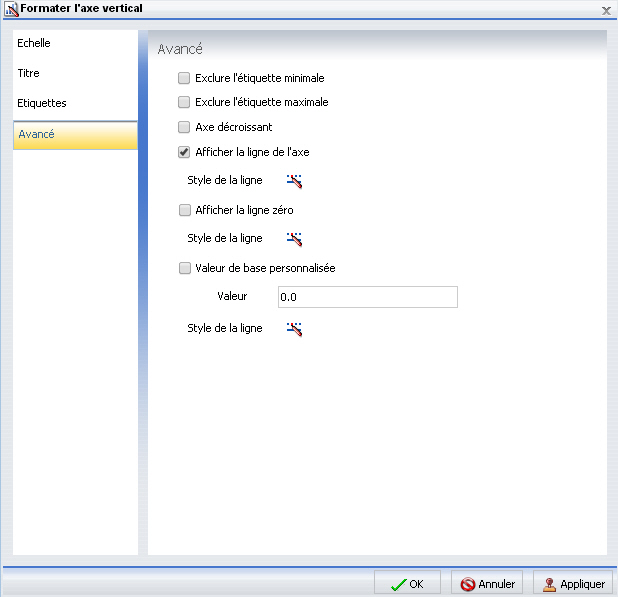Click the Valeur input field showing 0.0

pos(368,297)
